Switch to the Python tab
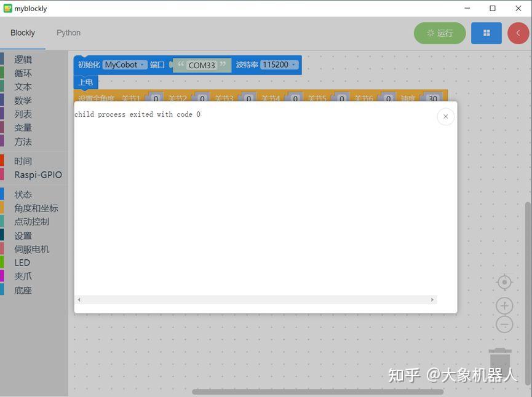 [x=68, y=33]
